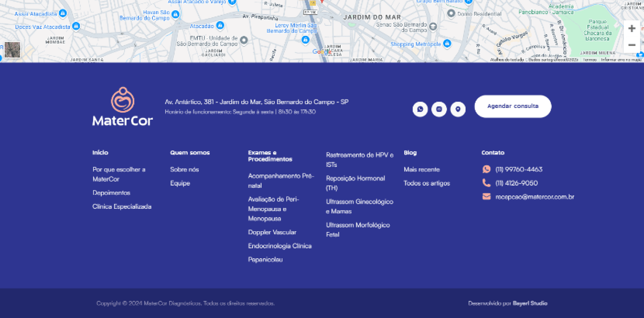
Task: Click the WhatsApp round icon in footer
Action: 420,109
